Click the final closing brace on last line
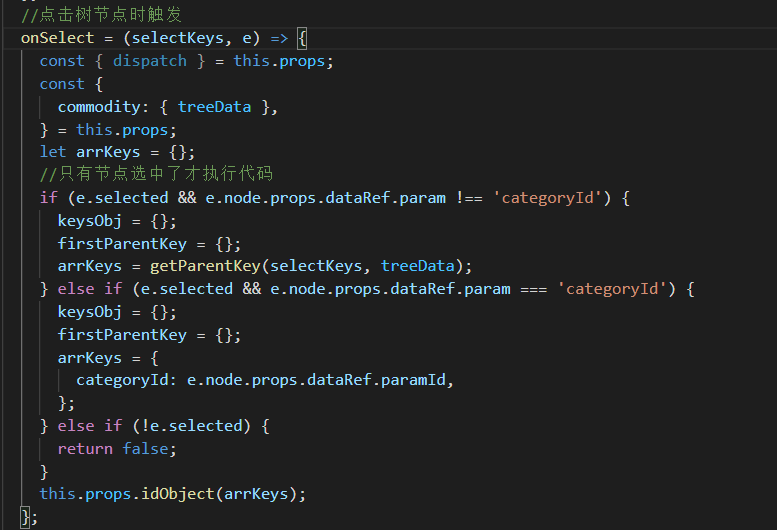777x530 pixels. click(x=26, y=517)
